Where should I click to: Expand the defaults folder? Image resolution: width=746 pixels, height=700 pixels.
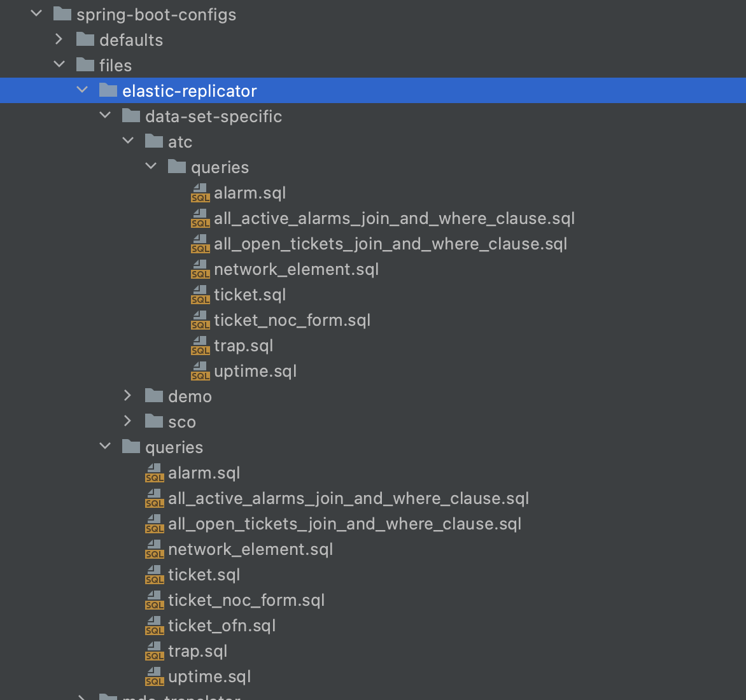(59, 39)
